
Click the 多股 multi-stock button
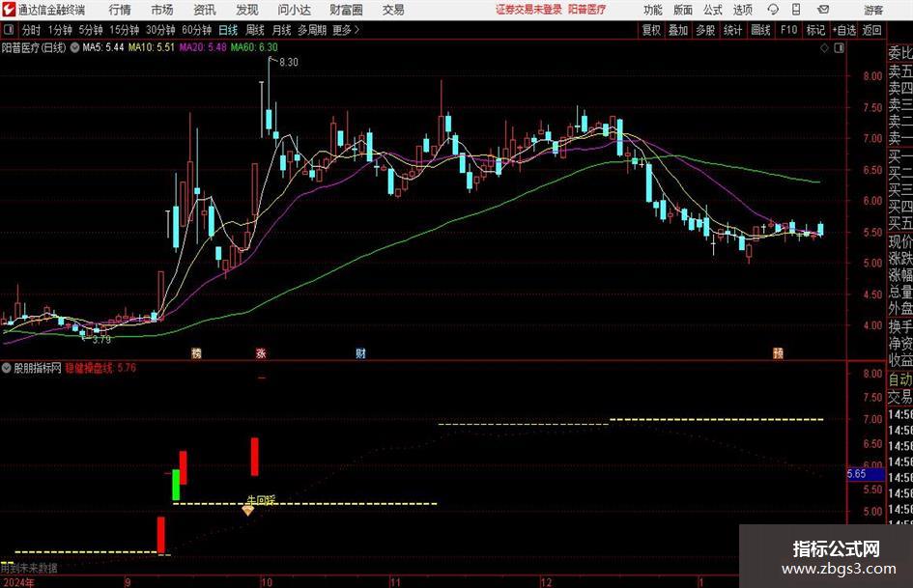(705, 30)
